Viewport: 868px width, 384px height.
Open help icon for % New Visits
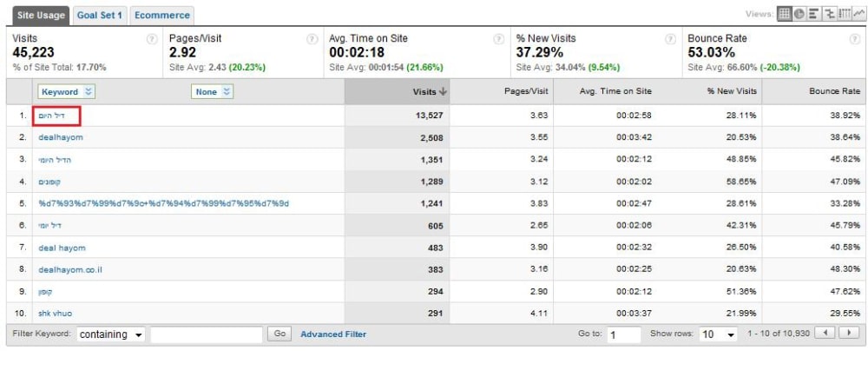tap(670, 39)
